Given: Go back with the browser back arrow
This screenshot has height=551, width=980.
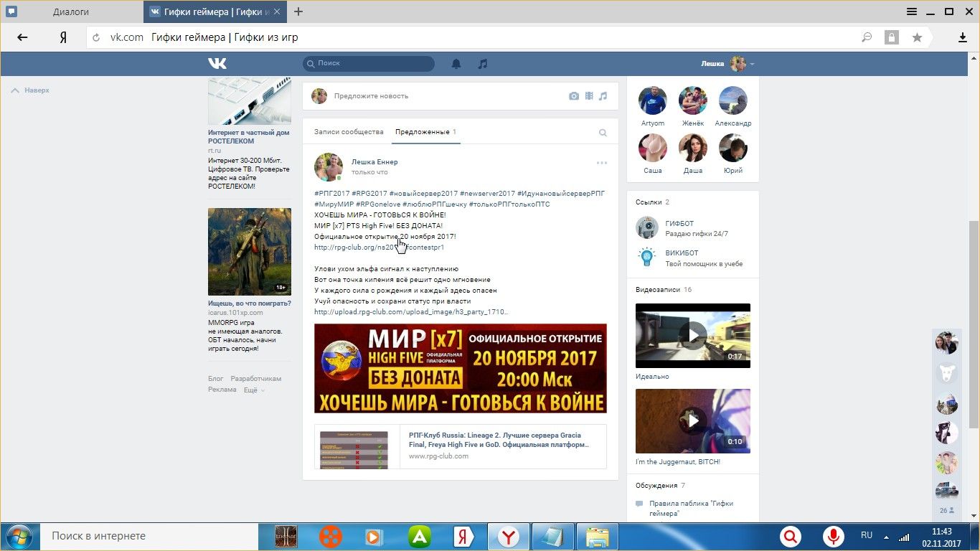Looking at the screenshot, I should click(22, 37).
